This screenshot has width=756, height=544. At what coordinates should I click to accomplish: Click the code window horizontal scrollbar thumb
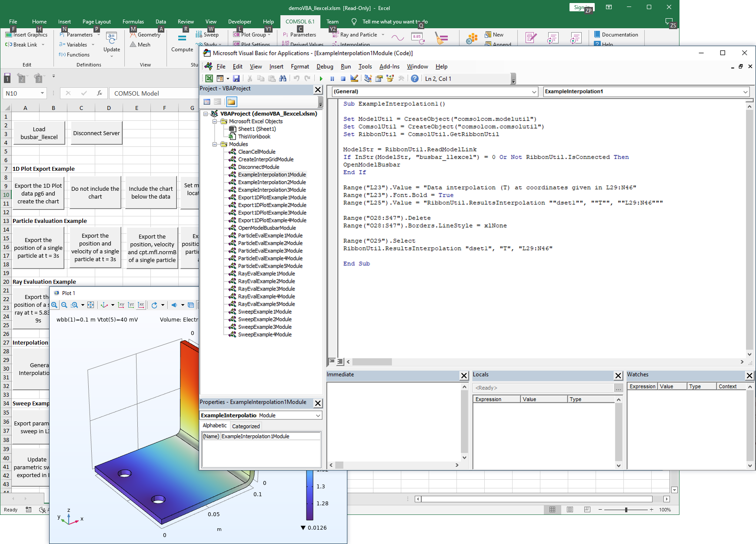[x=372, y=362]
